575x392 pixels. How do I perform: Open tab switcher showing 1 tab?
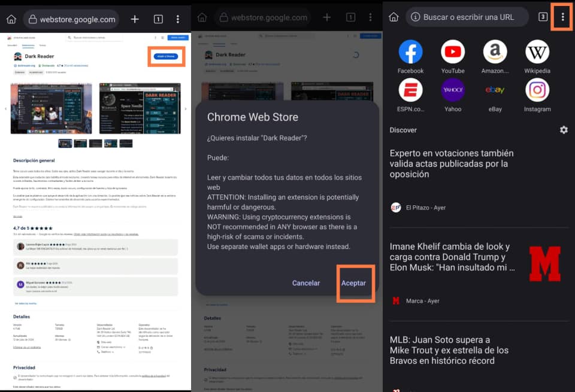[158, 19]
